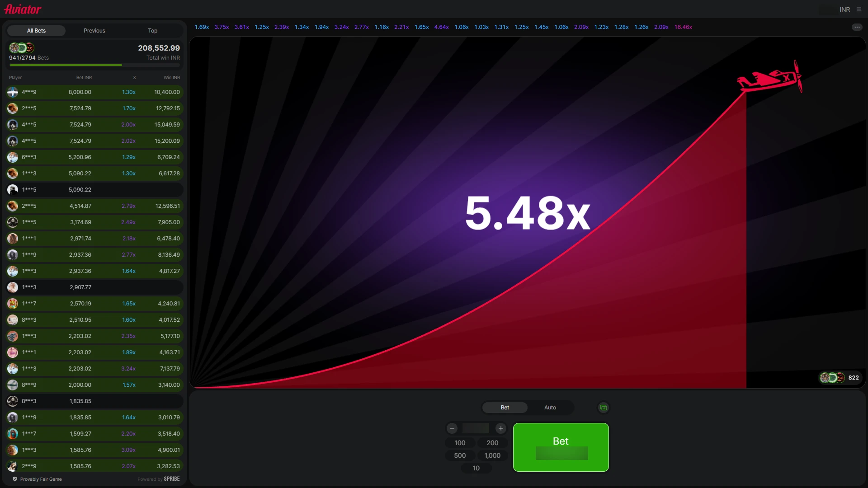Select the 1,000 quick bet chip
Image resolution: width=868 pixels, height=488 pixels.
492,455
